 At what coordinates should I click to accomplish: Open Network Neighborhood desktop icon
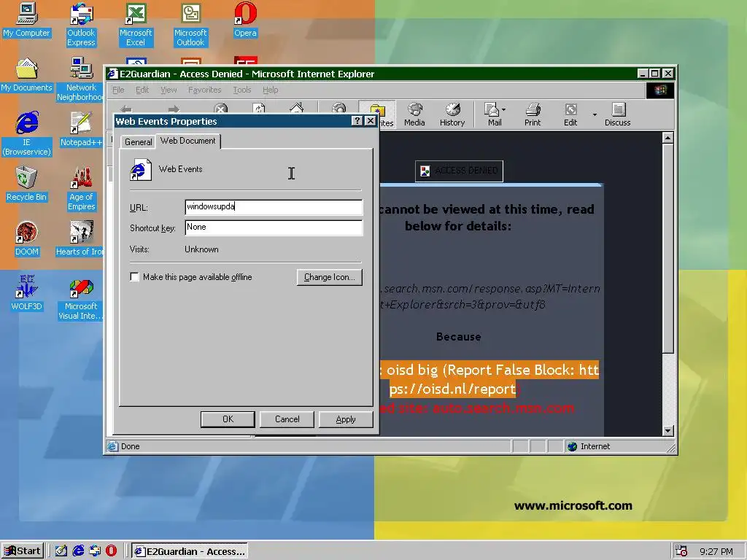pos(81,79)
